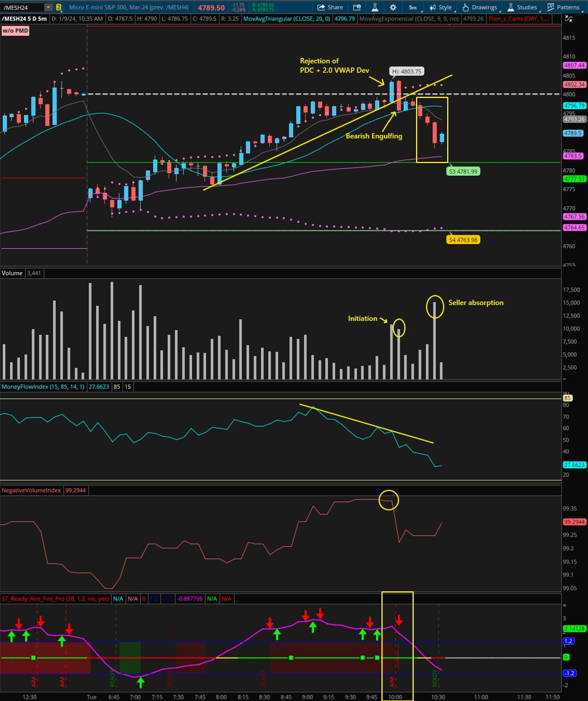The image size is (588, 701).
Task: Click the ST_Ready_Aim_Fire_Pro study title
Action: [x=55, y=598]
